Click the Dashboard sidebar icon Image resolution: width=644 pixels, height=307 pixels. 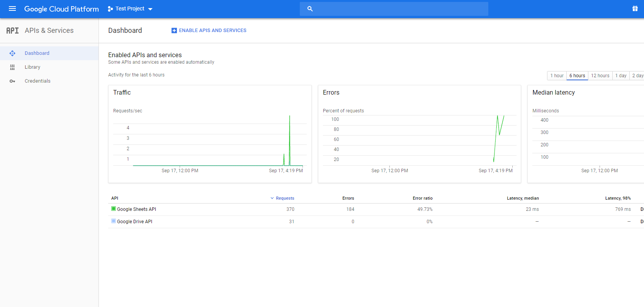[12, 53]
